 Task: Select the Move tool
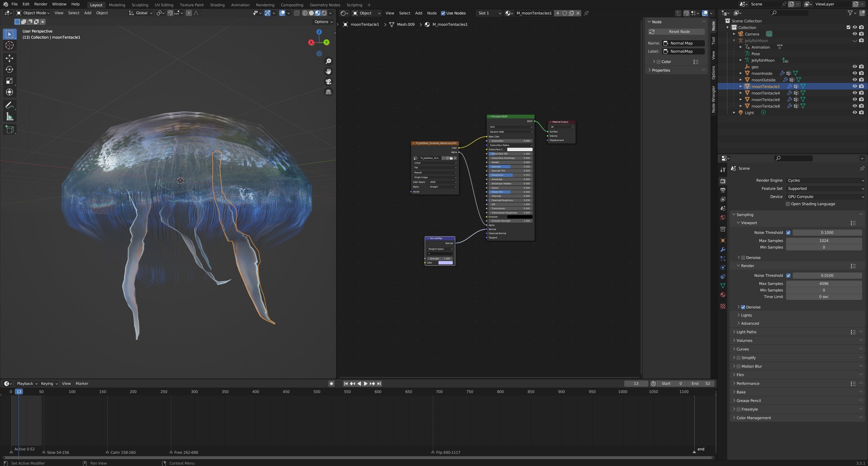click(9, 58)
